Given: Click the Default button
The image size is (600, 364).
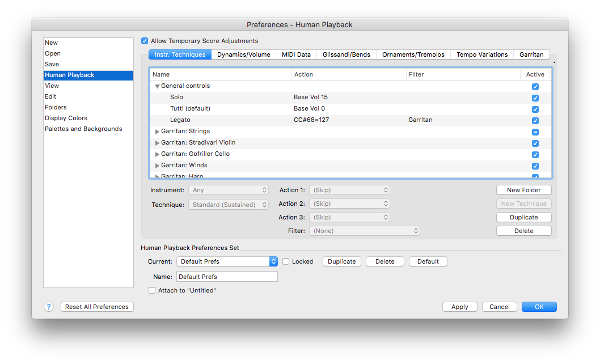Looking at the screenshot, I should point(428,261).
